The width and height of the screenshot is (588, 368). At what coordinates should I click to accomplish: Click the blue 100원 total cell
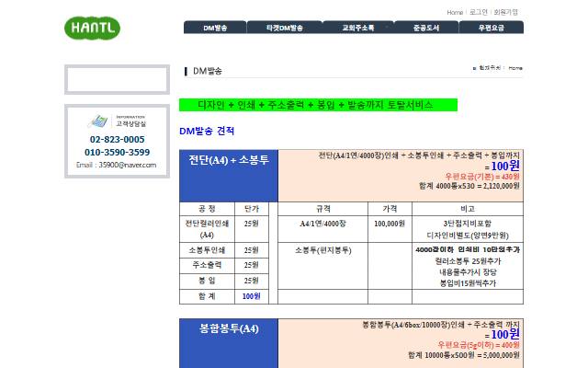[252, 296]
